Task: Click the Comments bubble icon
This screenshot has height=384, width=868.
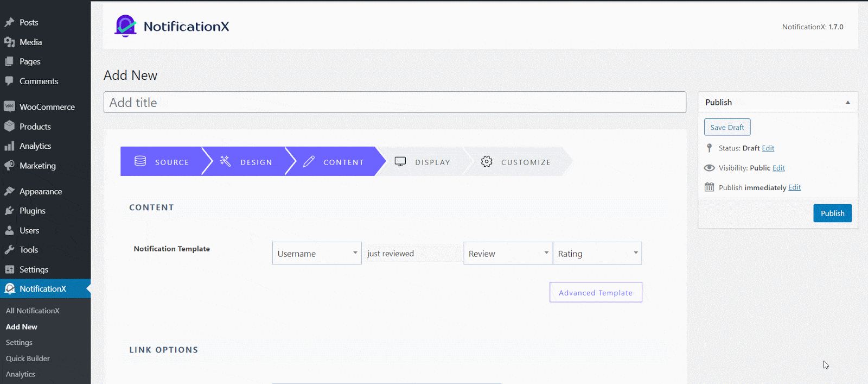Action: [9, 81]
